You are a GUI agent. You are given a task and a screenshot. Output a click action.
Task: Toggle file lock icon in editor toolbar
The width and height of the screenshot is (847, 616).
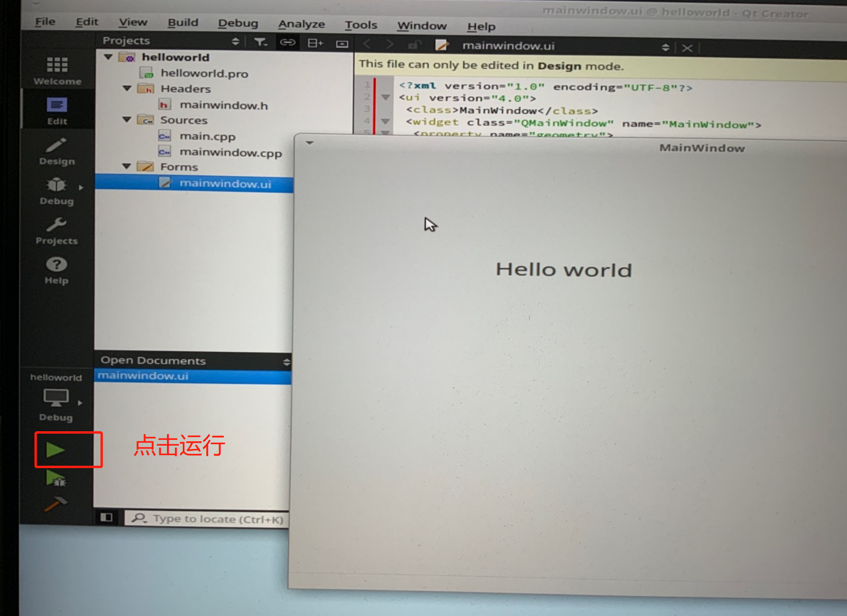tap(414, 45)
